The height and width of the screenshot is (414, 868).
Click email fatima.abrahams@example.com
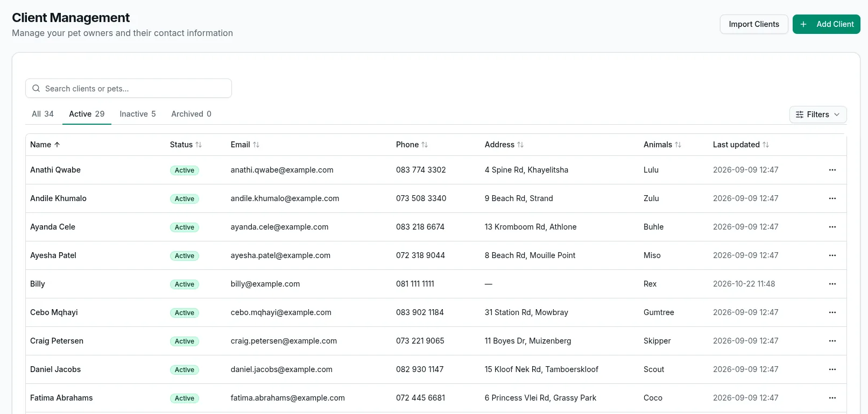pyautogui.click(x=287, y=398)
